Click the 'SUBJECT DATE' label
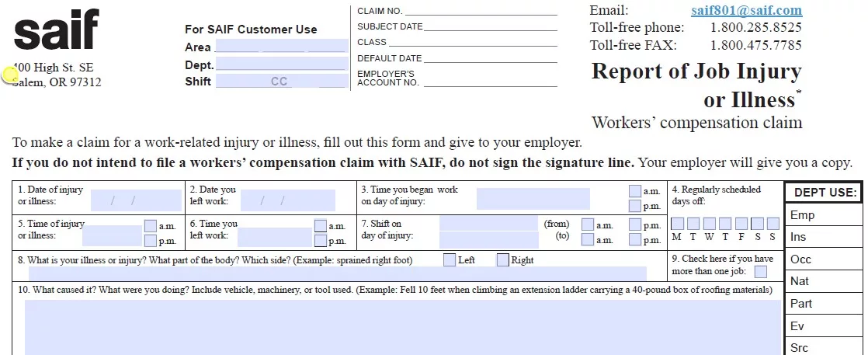This screenshot has height=355, width=868. click(x=390, y=26)
